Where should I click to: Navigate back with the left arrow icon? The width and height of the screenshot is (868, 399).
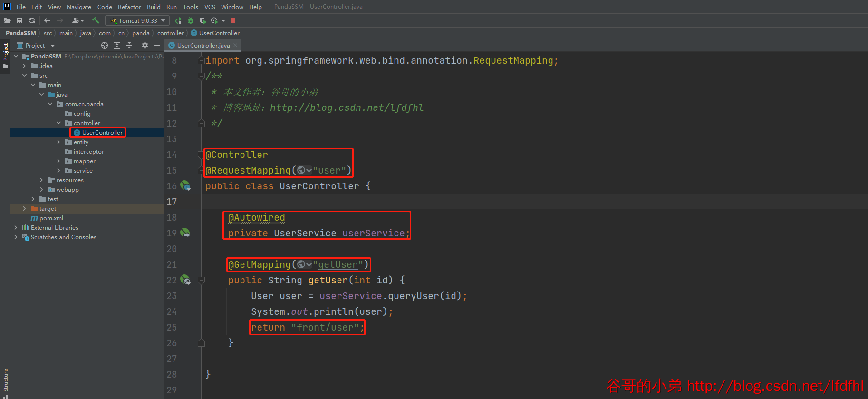(x=47, y=20)
